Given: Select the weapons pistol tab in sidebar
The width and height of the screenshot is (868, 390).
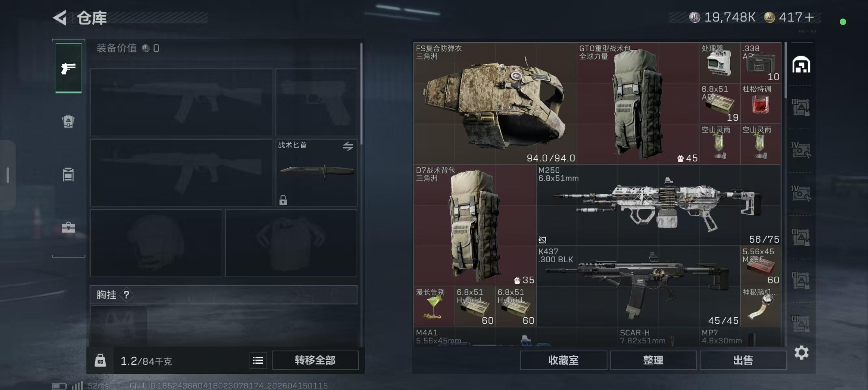Looking at the screenshot, I should 68,68.
